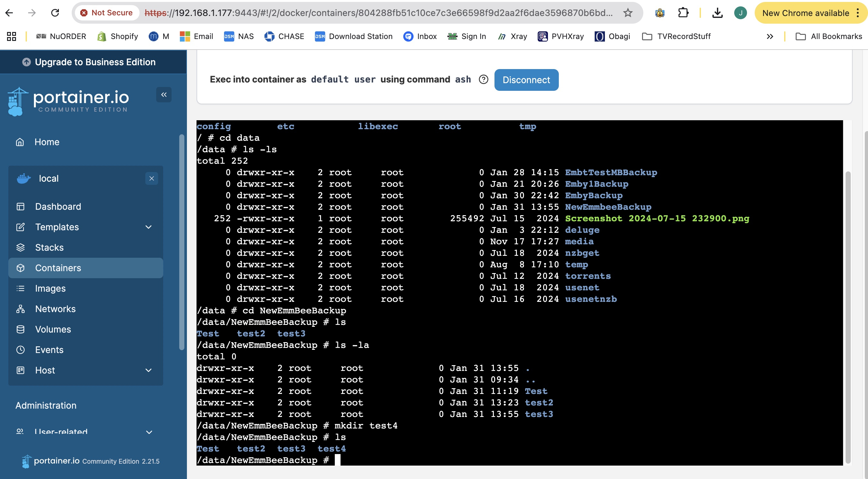Expand the User-related section
This screenshot has width=868, height=479.
tap(149, 432)
